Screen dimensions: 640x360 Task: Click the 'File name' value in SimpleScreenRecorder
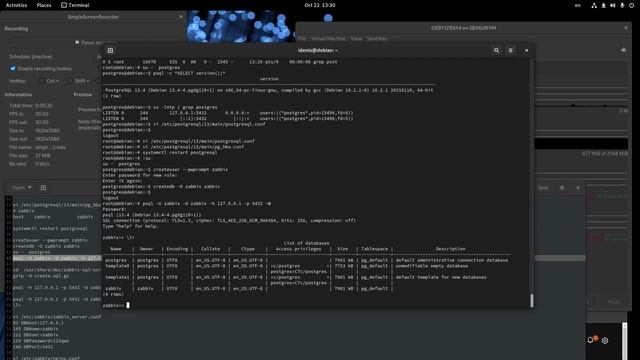[x=51, y=147]
